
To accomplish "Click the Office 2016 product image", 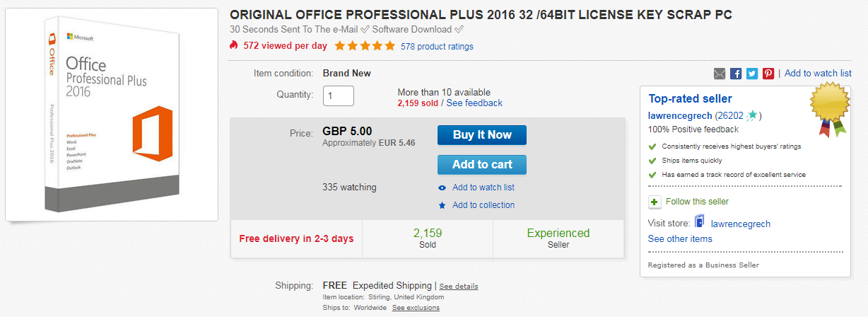I will click(112, 115).
